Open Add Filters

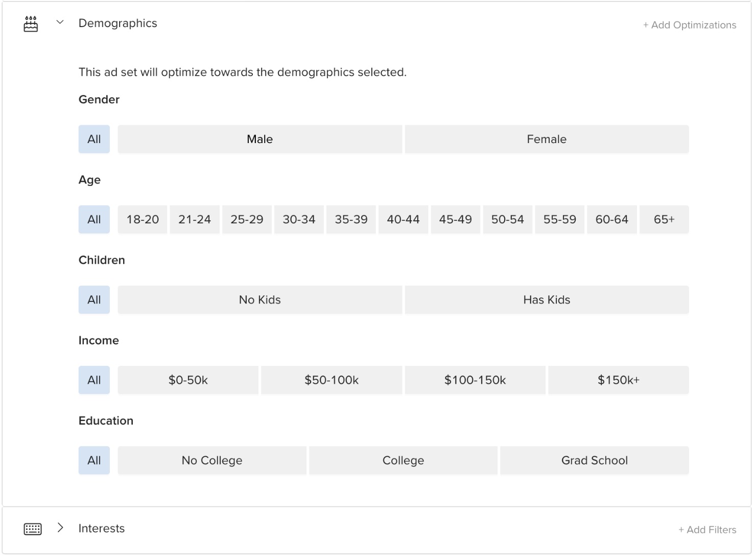(x=707, y=529)
